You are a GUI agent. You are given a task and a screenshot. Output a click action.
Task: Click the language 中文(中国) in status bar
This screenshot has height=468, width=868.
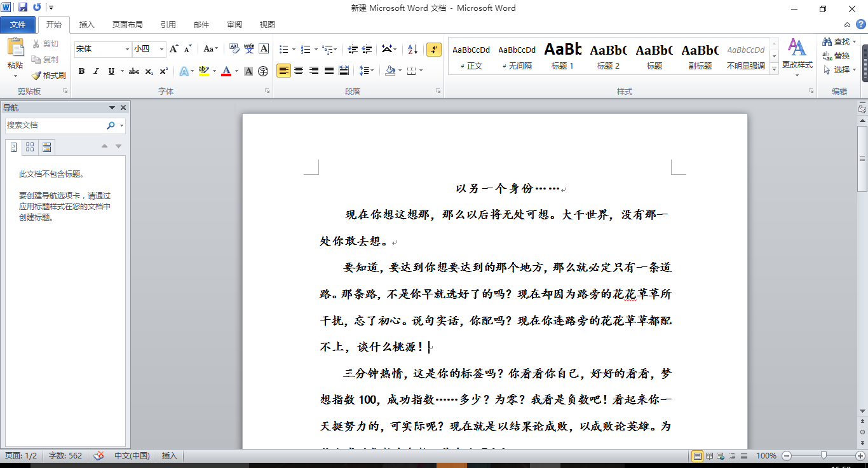(x=132, y=455)
